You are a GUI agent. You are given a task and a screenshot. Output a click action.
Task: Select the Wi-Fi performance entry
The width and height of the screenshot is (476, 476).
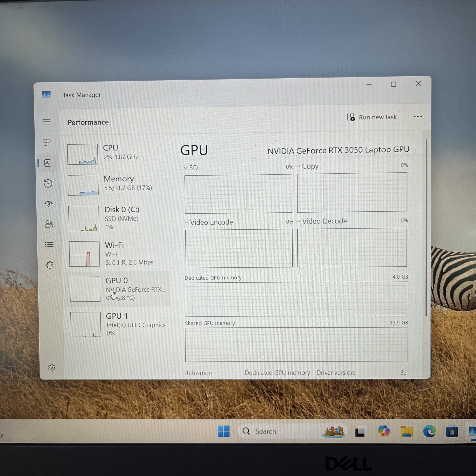pyautogui.click(x=118, y=254)
